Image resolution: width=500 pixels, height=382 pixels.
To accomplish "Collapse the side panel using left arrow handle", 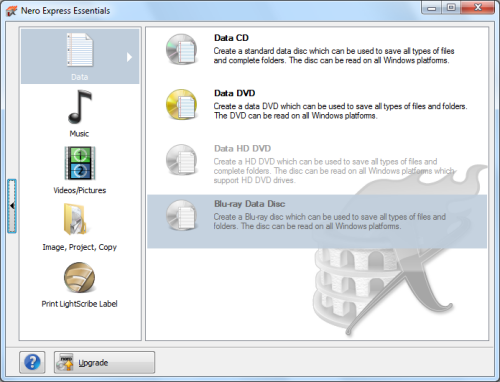I will 12,206.
